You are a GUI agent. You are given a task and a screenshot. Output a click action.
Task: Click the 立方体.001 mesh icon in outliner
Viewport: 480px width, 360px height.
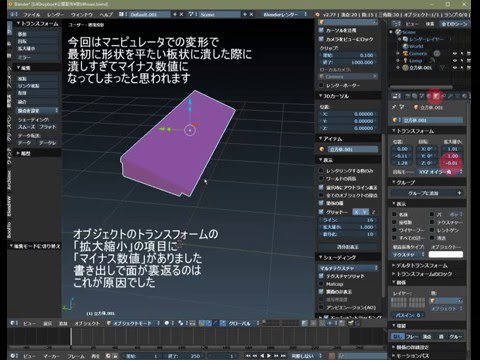[405, 68]
